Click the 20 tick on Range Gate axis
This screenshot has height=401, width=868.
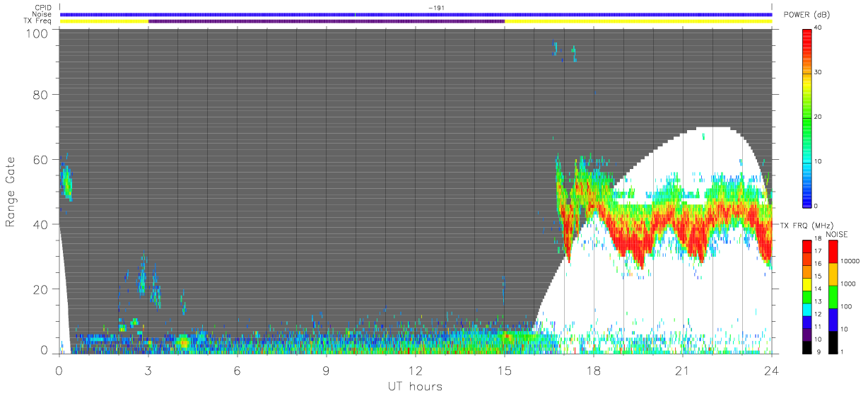pos(41,289)
